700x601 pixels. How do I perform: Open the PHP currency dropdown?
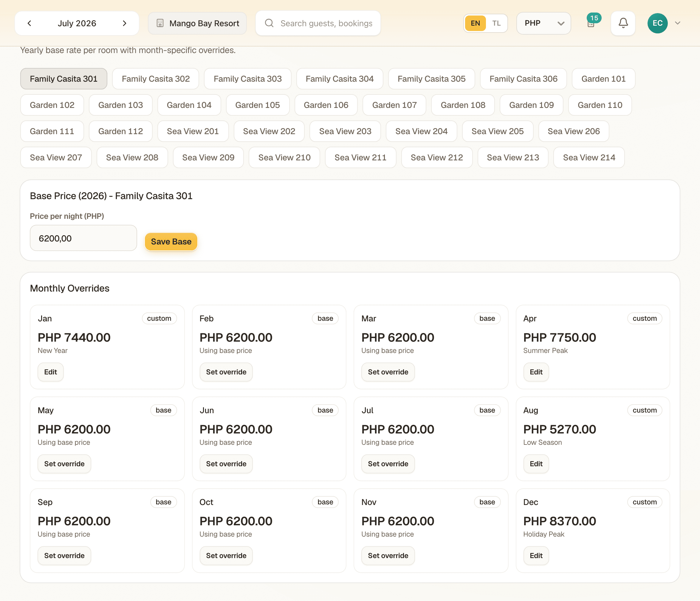[x=543, y=23]
